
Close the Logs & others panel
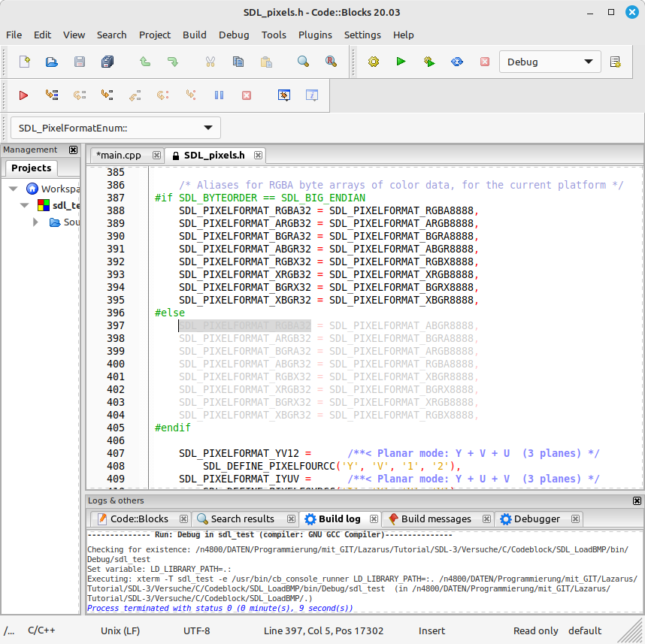(637, 500)
